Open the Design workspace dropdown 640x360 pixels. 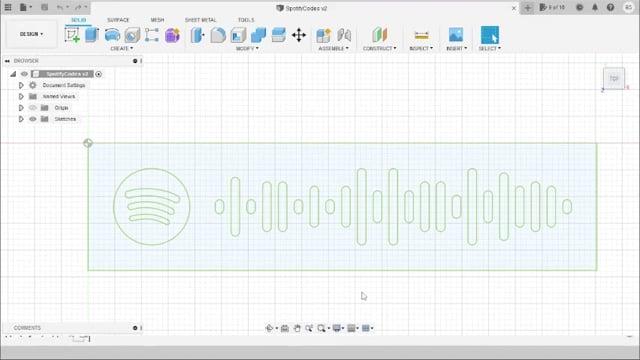tap(31, 34)
